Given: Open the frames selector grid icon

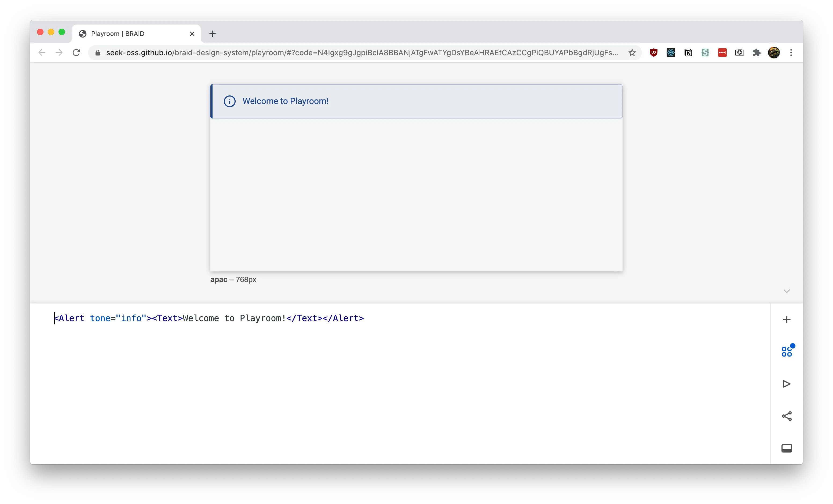Looking at the screenshot, I should pyautogui.click(x=786, y=352).
